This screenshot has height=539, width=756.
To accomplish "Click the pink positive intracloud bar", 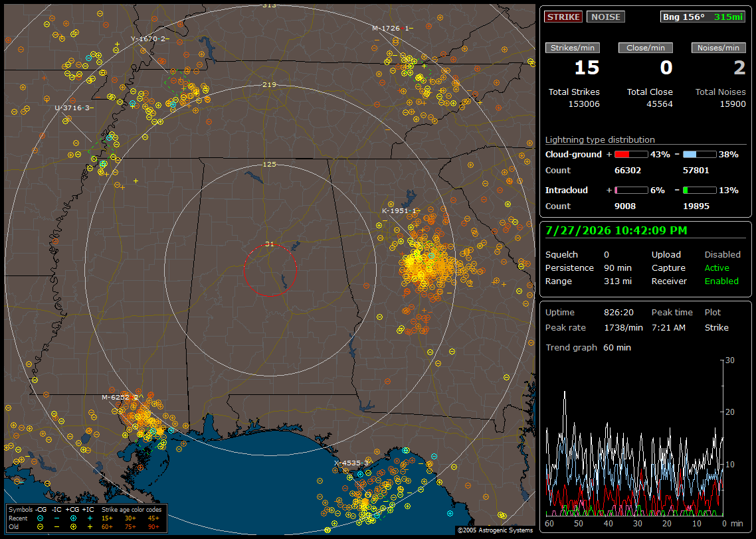I will point(631,191).
